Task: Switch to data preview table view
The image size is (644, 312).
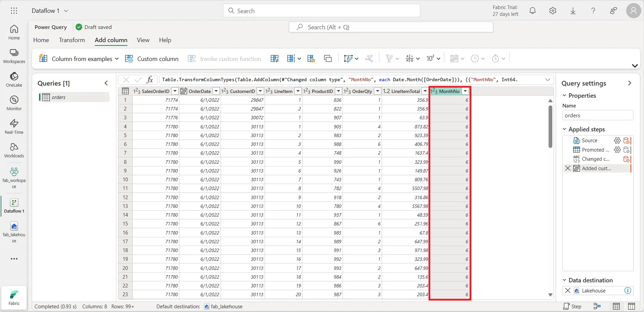Action: (616, 306)
